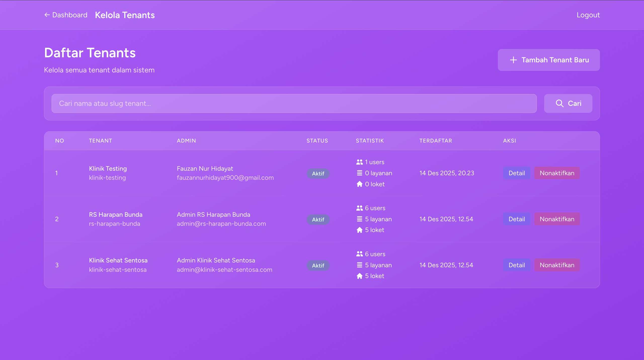Toggle Aktif status for Klinik Testing

pos(318,173)
